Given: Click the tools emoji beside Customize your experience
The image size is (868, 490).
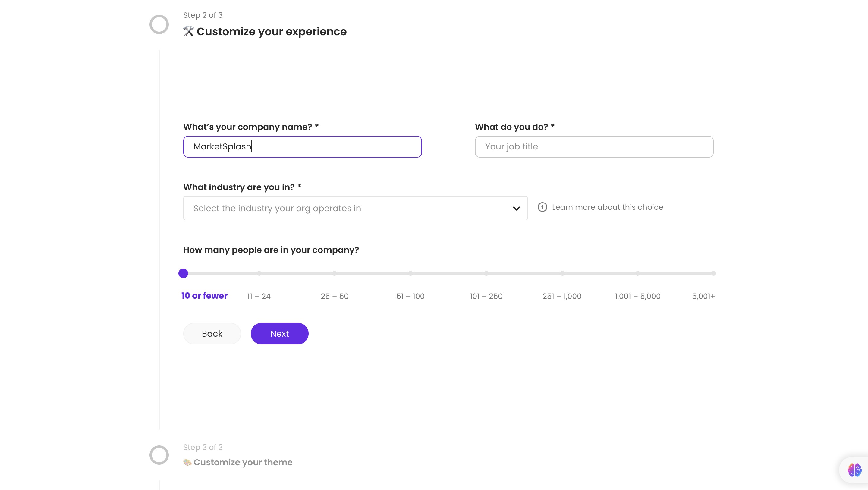Looking at the screenshot, I should [188, 31].
